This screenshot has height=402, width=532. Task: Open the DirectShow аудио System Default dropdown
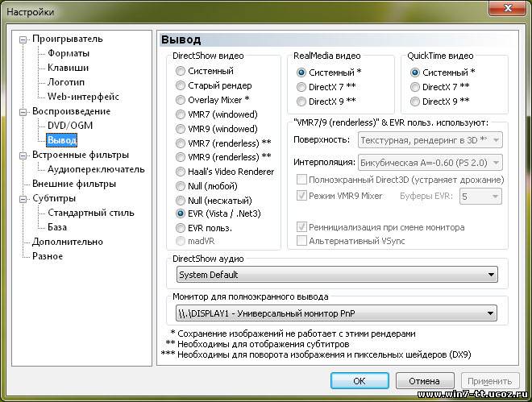click(x=337, y=274)
